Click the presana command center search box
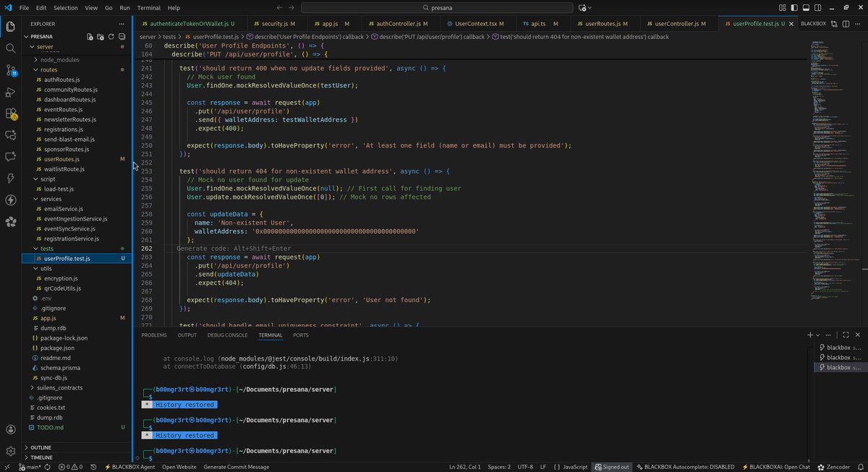The image size is (868, 472). click(436, 7)
